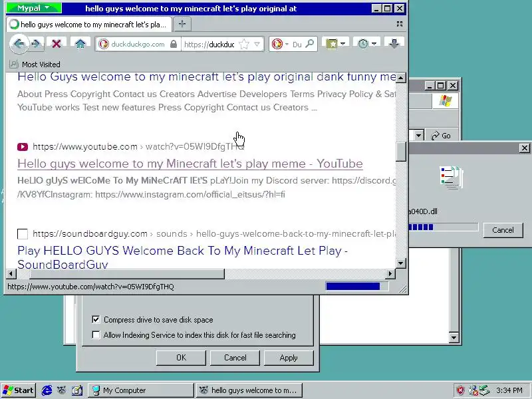Viewport: 532px width, 399px height.
Task: Click the right arrow on horizontal scrollbar
Action: click(x=390, y=273)
